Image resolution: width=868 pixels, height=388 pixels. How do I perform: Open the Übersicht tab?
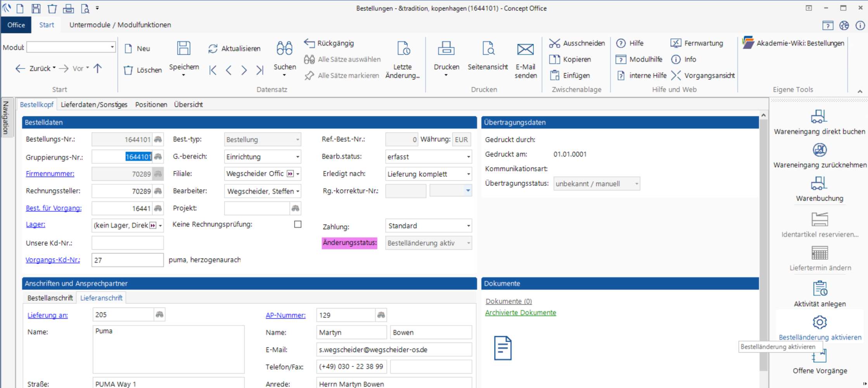coord(188,105)
